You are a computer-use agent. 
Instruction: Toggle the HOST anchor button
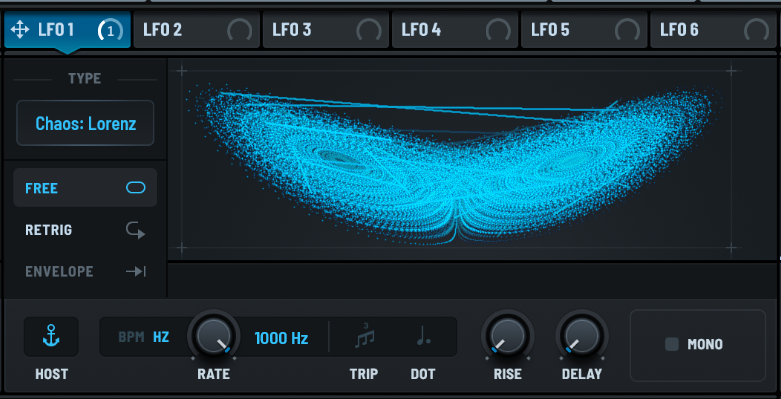pos(51,337)
